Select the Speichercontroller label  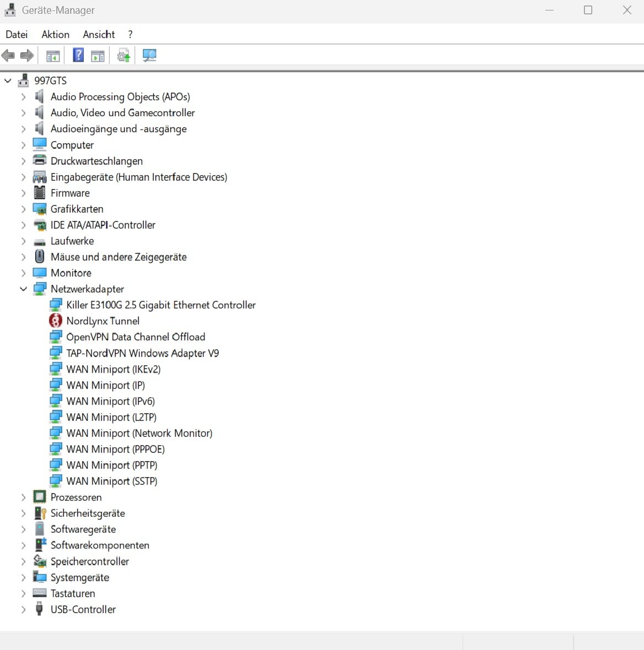[x=90, y=561]
